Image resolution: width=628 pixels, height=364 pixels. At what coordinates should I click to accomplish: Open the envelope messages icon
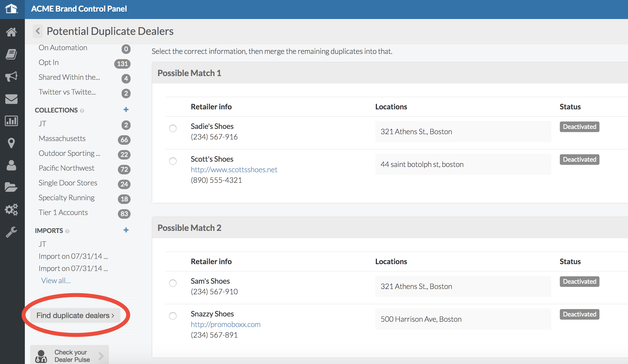11,99
